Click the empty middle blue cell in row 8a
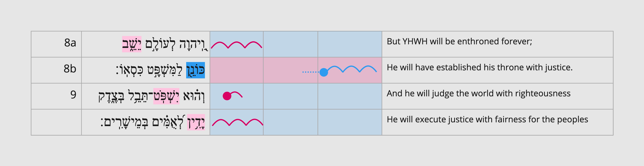This screenshot has height=166, width=644. pyautogui.click(x=290, y=44)
